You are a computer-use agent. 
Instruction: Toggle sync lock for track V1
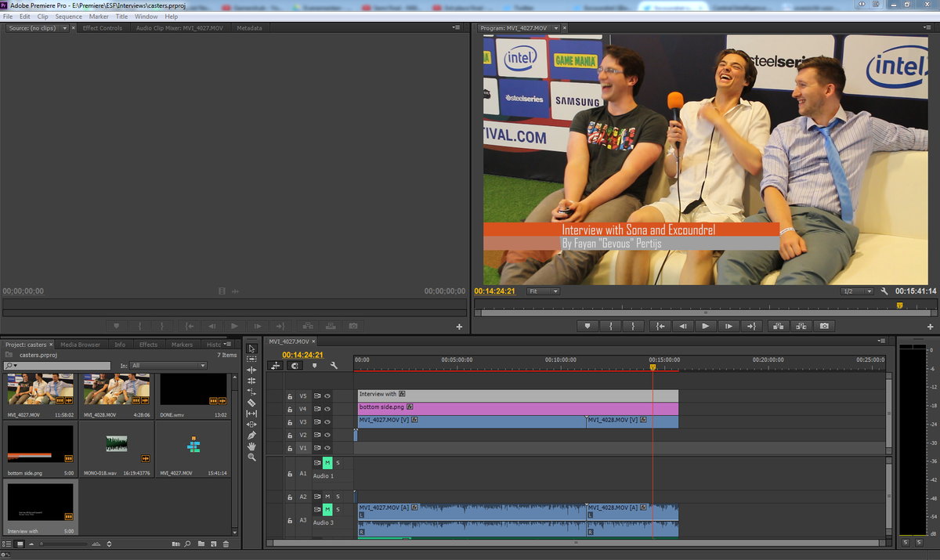tap(317, 448)
